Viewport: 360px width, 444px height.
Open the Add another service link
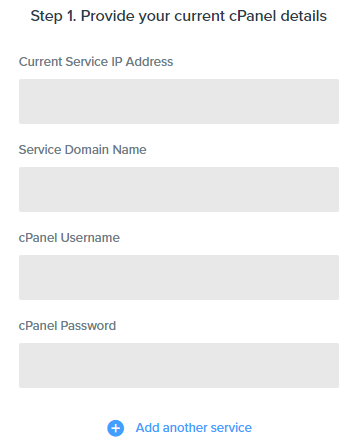click(194, 428)
